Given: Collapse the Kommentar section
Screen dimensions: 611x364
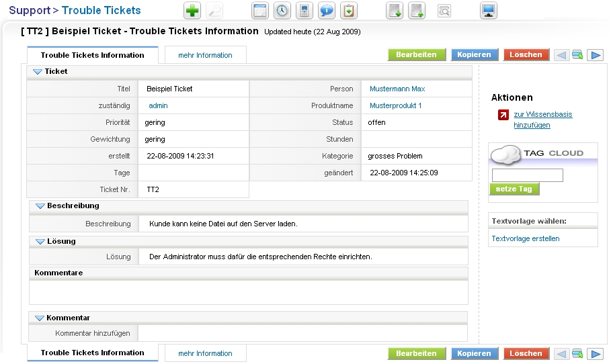Looking at the screenshot, I should [x=40, y=318].
